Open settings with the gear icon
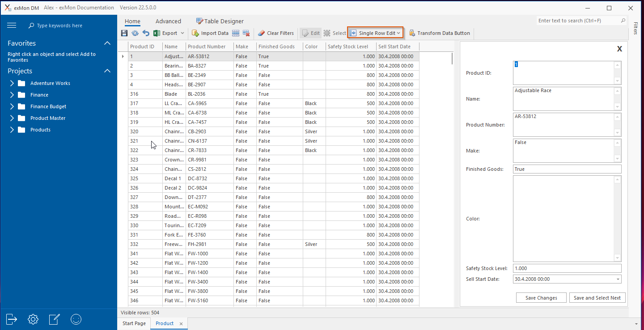This screenshot has width=644, height=330. pyautogui.click(x=33, y=319)
